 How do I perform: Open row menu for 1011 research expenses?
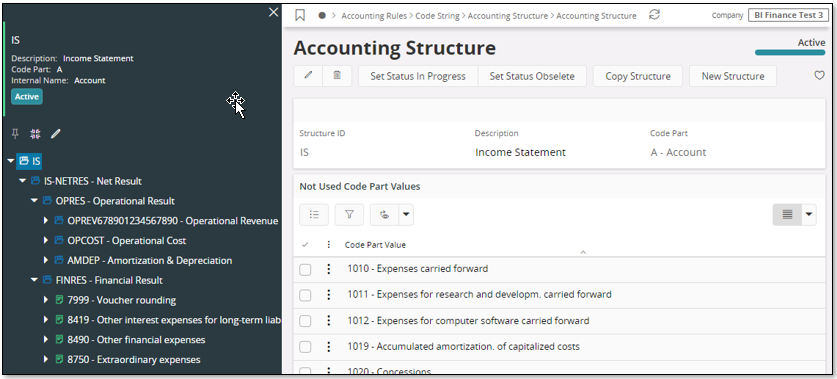click(x=329, y=295)
